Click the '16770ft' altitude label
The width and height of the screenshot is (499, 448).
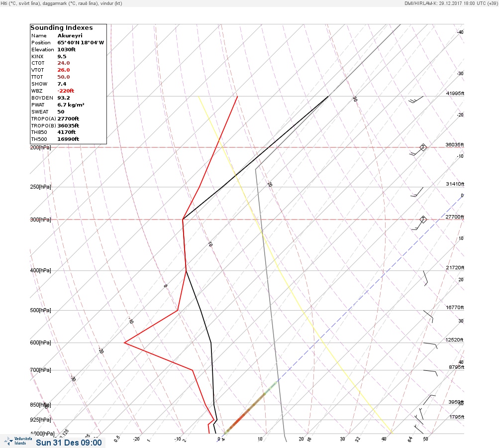coord(455,307)
